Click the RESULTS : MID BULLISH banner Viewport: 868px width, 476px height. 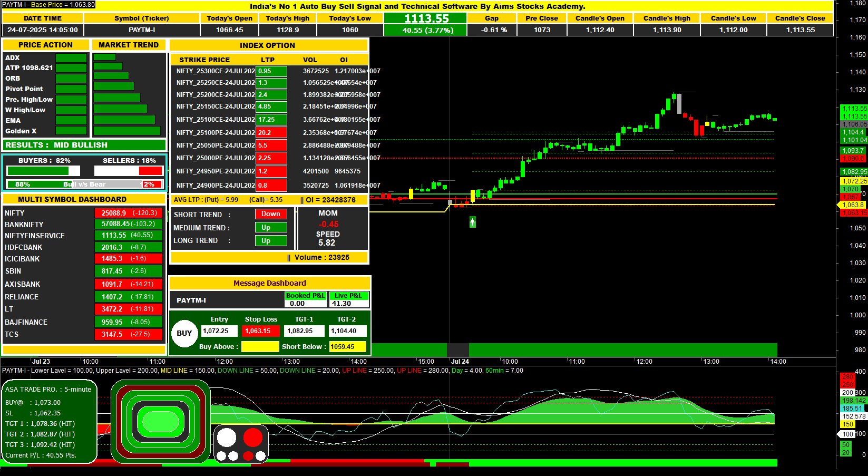(x=84, y=145)
